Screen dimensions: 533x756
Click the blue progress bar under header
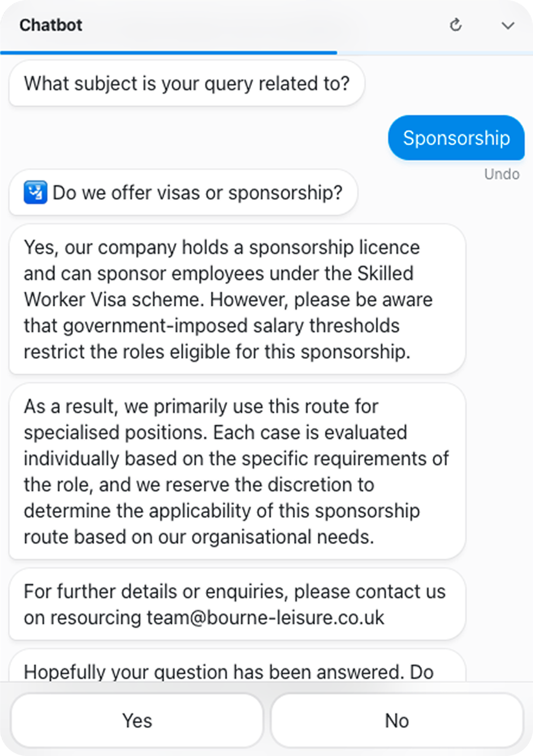click(169, 53)
